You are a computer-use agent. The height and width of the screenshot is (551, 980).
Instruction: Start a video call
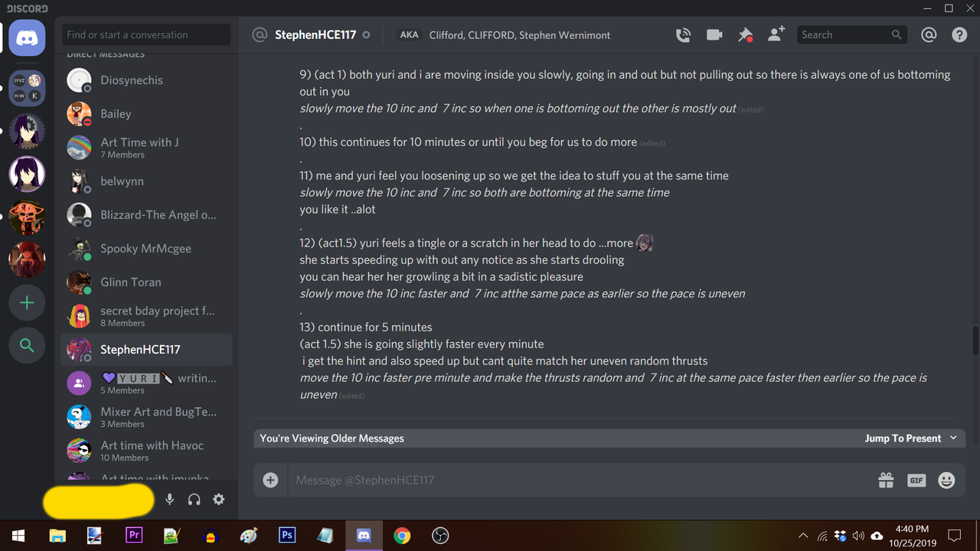pyautogui.click(x=714, y=34)
